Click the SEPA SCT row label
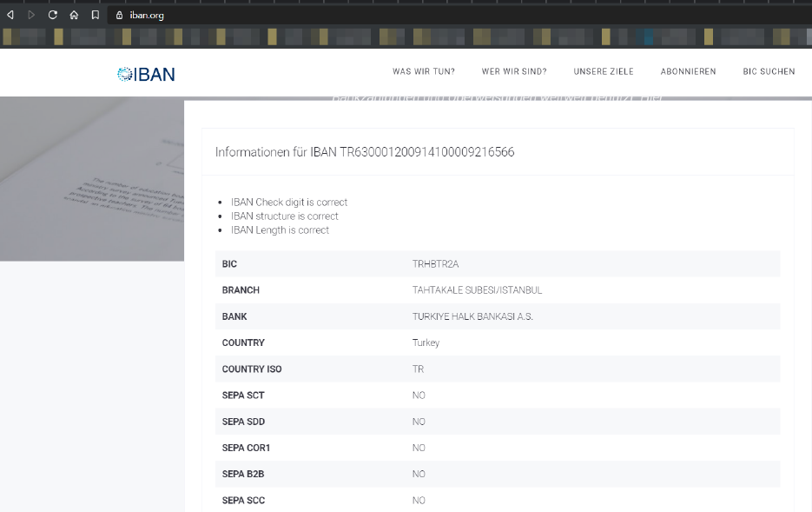 click(x=243, y=396)
